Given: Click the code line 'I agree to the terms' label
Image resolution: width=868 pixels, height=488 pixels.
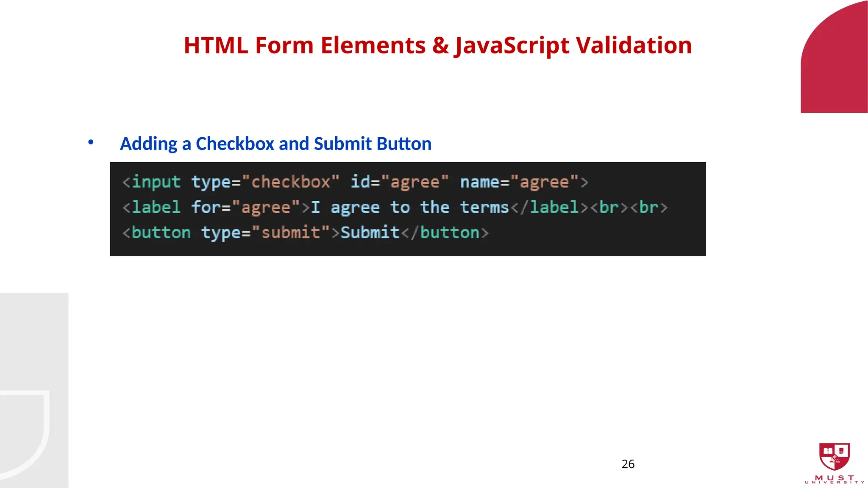Looking at the screenshot, I should click(395, 208).
